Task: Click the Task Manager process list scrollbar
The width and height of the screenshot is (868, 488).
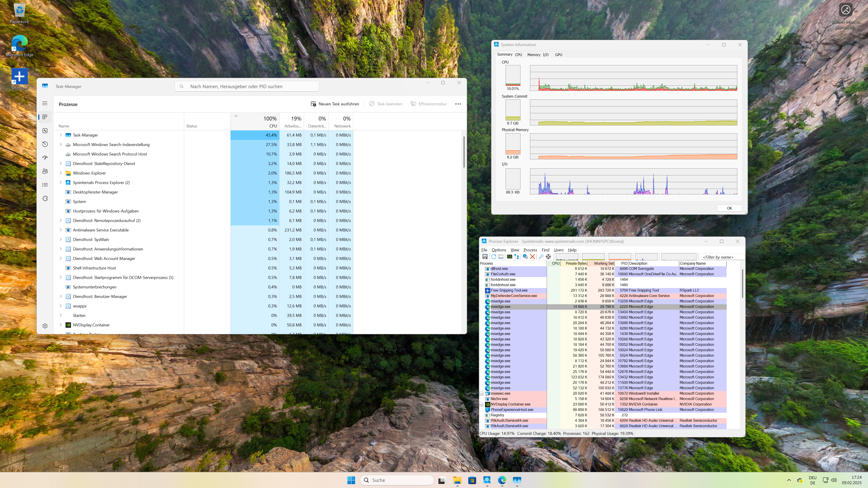Action: click(x=464, y=151)
